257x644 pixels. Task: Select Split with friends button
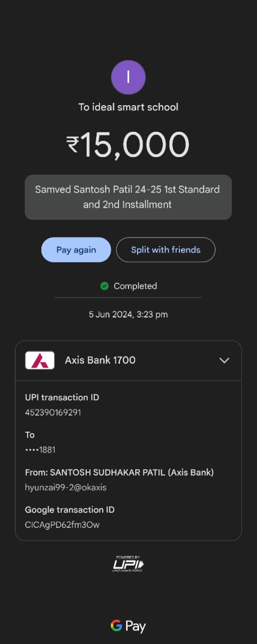166,250
